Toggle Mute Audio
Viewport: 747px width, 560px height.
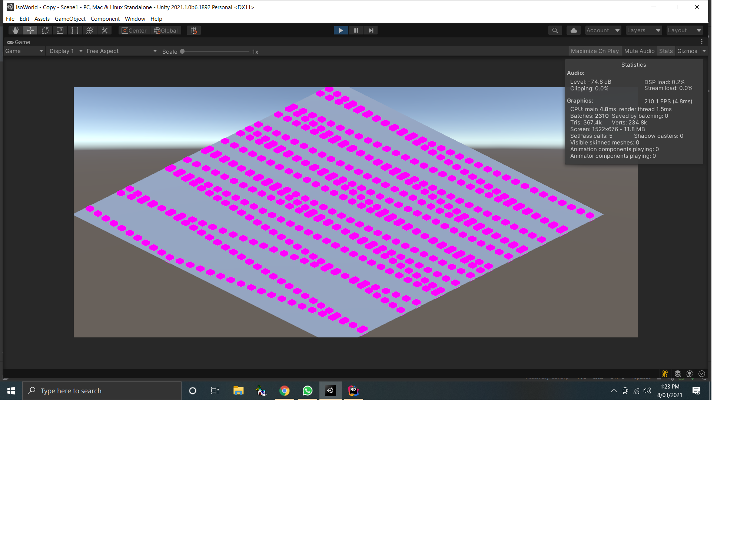[x=639, y=51]
